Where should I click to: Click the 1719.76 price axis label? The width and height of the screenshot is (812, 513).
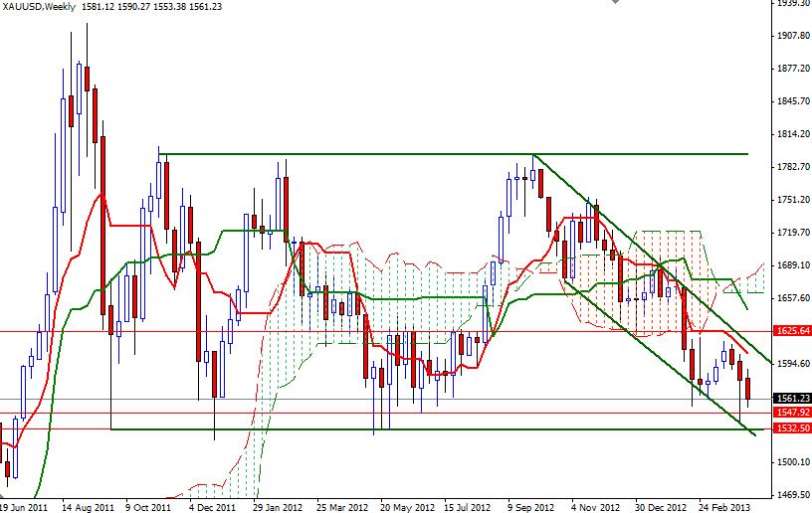tap(791, 233)
